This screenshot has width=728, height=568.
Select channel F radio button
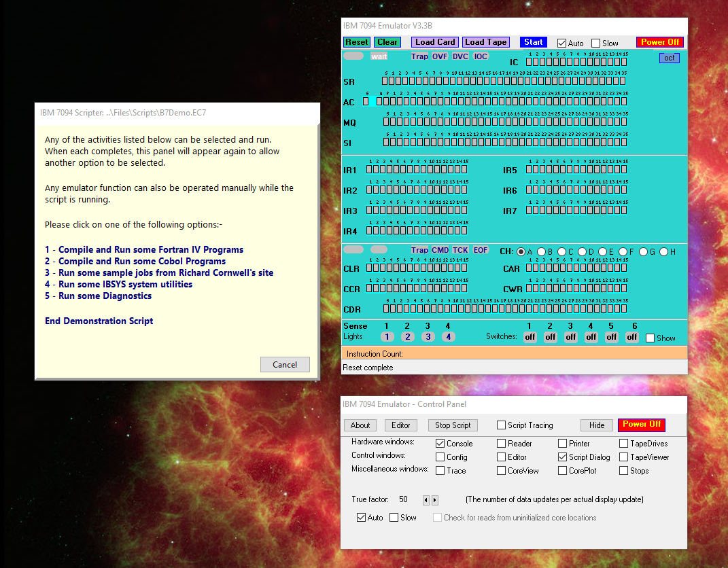pyautogui.click(x=623, y=252)
